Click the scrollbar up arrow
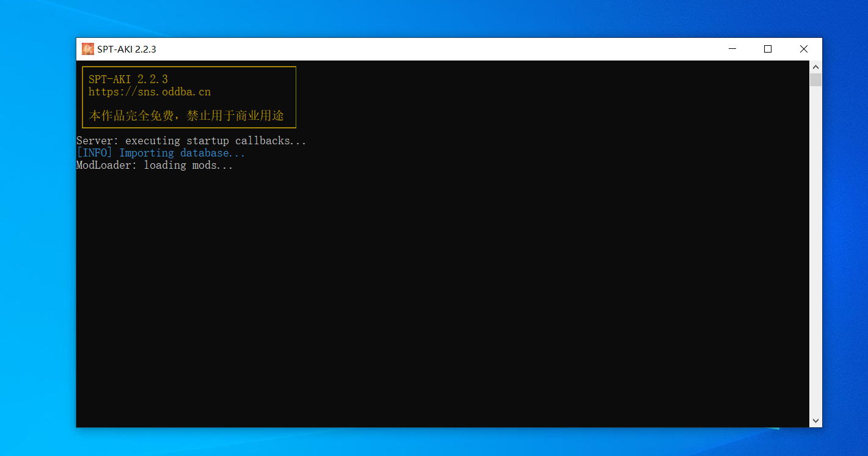This screenshot has height=456, width=868. [816, 67]
